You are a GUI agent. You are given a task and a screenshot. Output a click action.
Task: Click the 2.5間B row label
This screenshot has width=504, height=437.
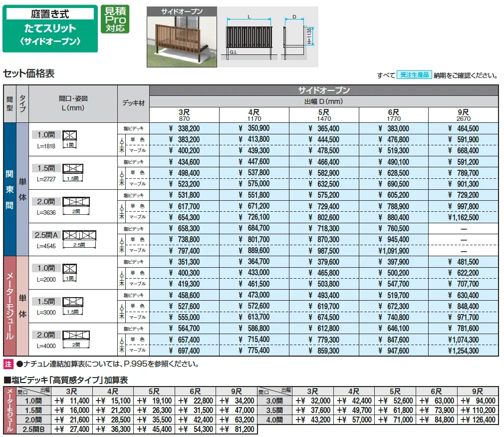point(33,430)
